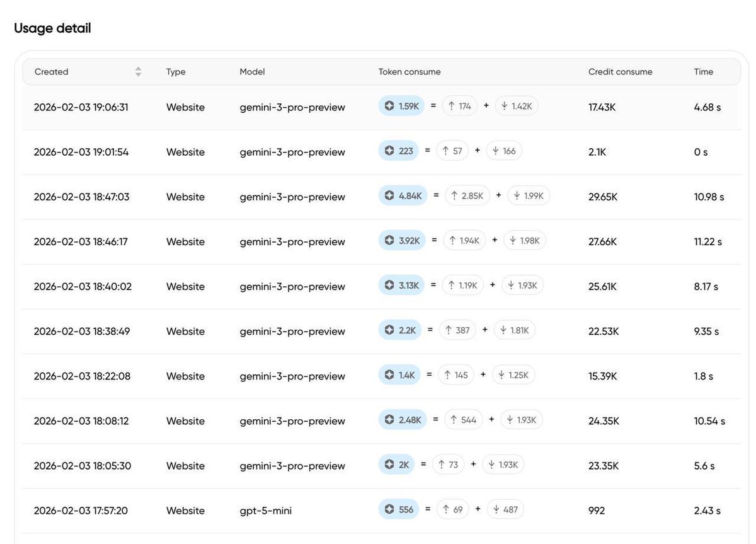Click total token badge showing 4.84K
The width and height of the screenshot is (756, 544).
[403, 195]
